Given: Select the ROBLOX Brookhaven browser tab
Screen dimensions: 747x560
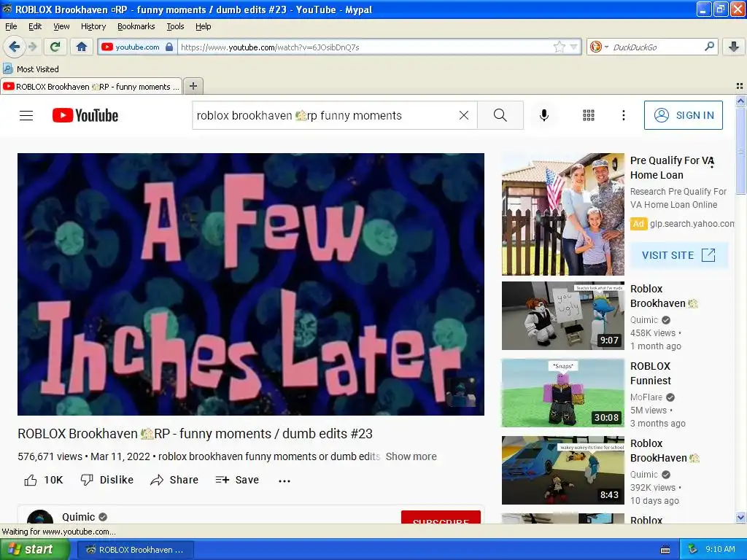Looking at the screenshot, I should tap(91, 87).
